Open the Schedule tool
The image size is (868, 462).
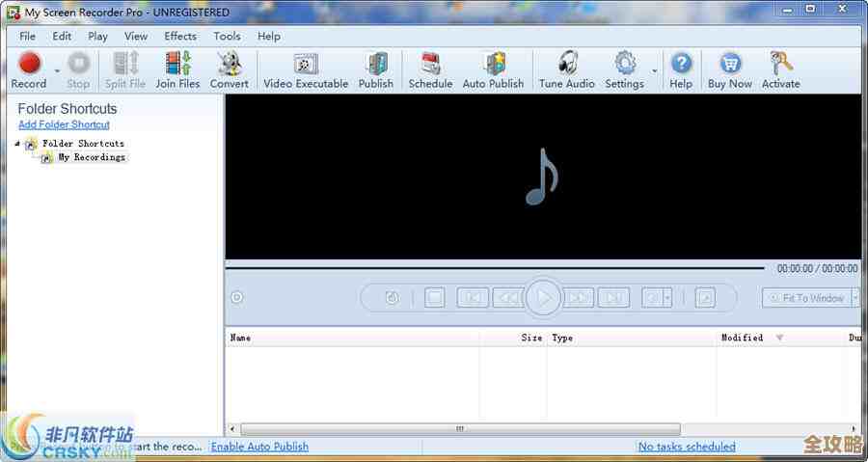click(x=430, y=65)
